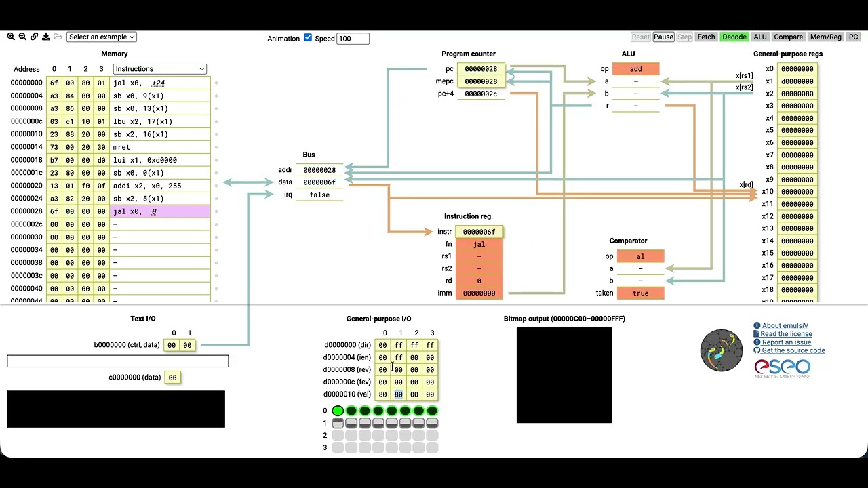Viewport: 868px width, 488px height.
Task: Click the imm field 00000000
Action: point(479,293)
